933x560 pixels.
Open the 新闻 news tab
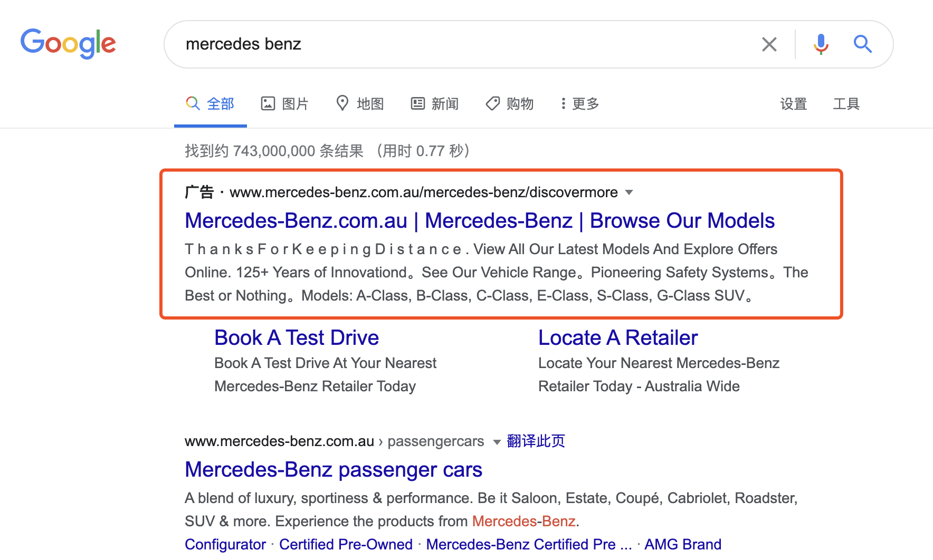pyautogui.click(x=435, y=104)
